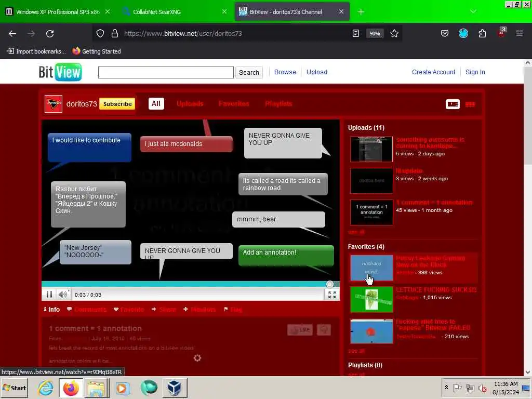Open the file explorer taskbar icon
Screen dimensions: 532x399
(x=96, y=388)
